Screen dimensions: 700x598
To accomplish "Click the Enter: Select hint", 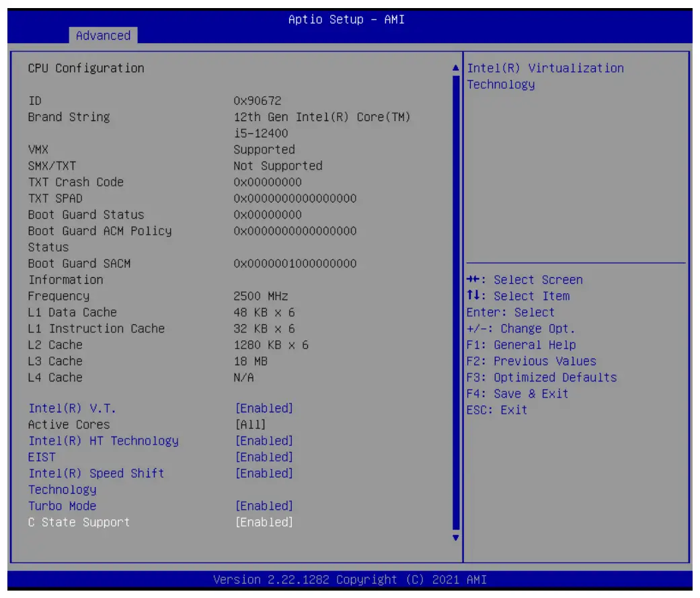I will tap(511, 312).
